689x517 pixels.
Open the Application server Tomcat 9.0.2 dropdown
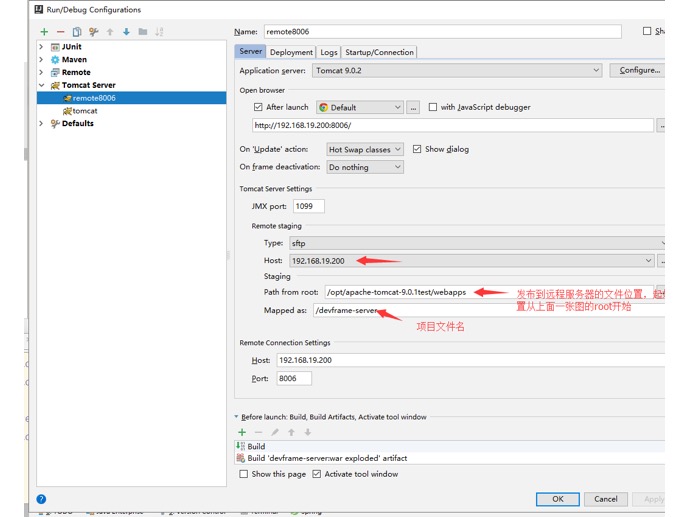(x=457, y=70)
